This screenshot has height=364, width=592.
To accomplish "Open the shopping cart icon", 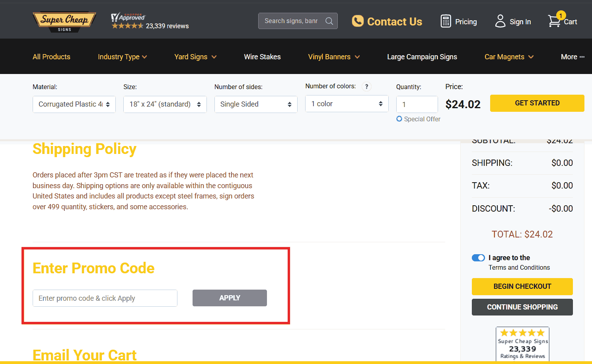I will coord(554,21).
